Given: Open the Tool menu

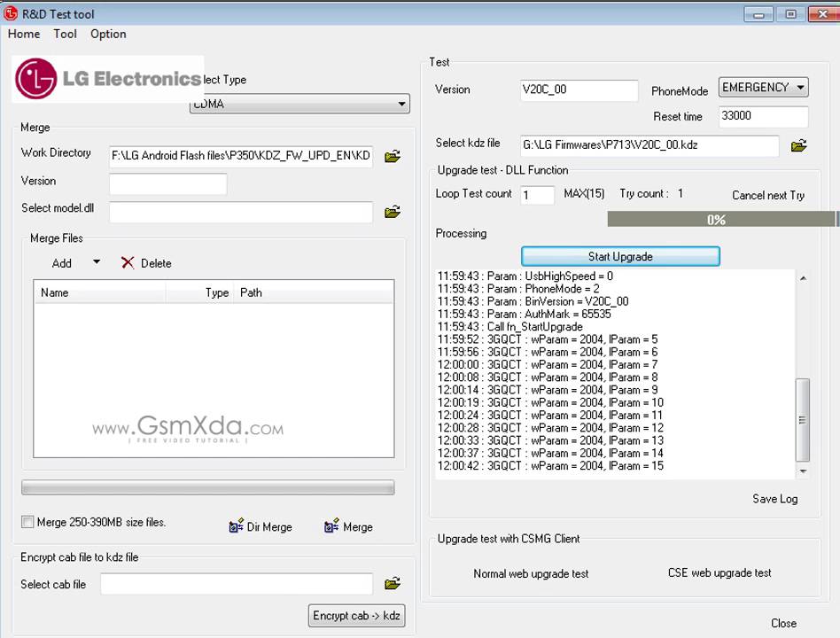Looking at the screenshot, I should pos(65,34).
